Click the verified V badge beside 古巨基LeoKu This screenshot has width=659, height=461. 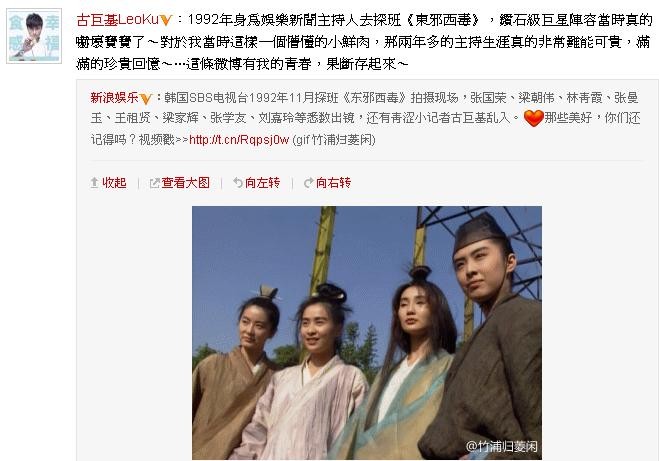coord(166,20)
